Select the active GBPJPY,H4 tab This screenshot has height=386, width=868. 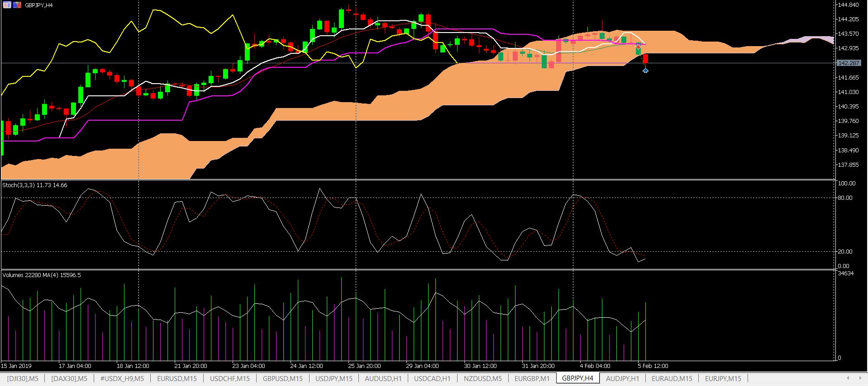click(577, 378)
